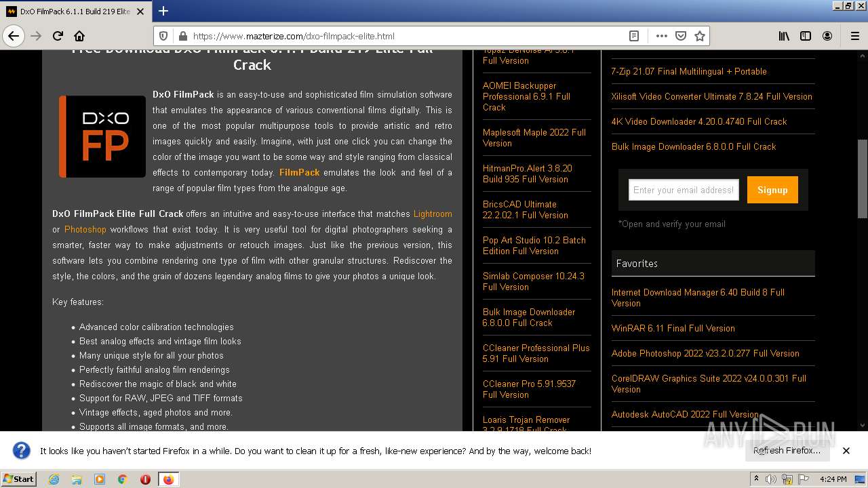Dismiss the Refresh Firefox notification bar
The image size is (868, 488).
[846, 451]
